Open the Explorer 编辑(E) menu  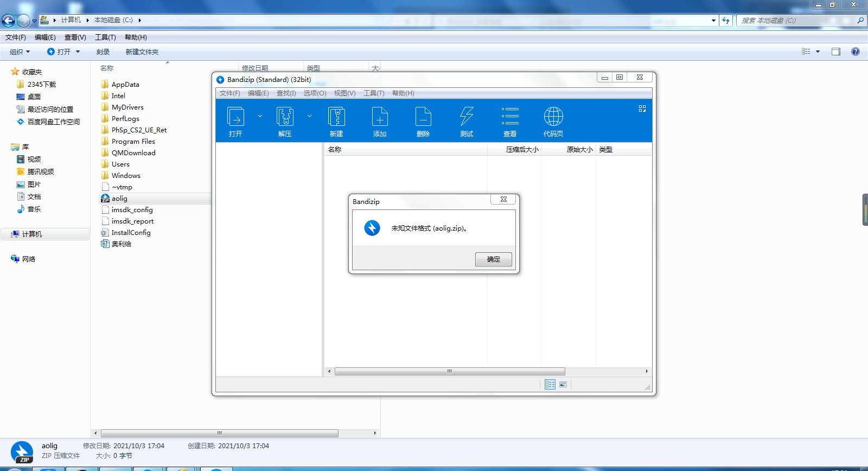pyautogui.click(x=45, y=37)
